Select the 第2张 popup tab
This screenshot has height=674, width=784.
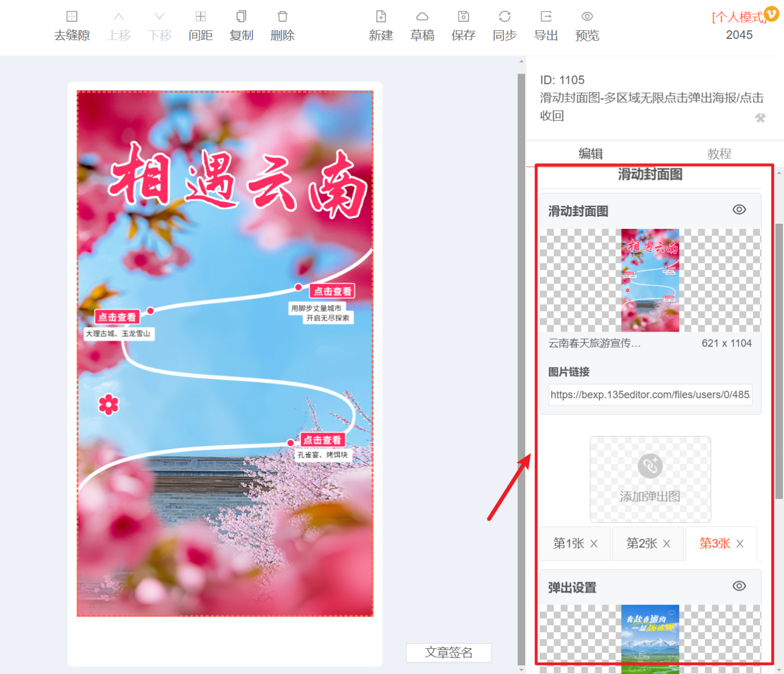coord(642,543)
